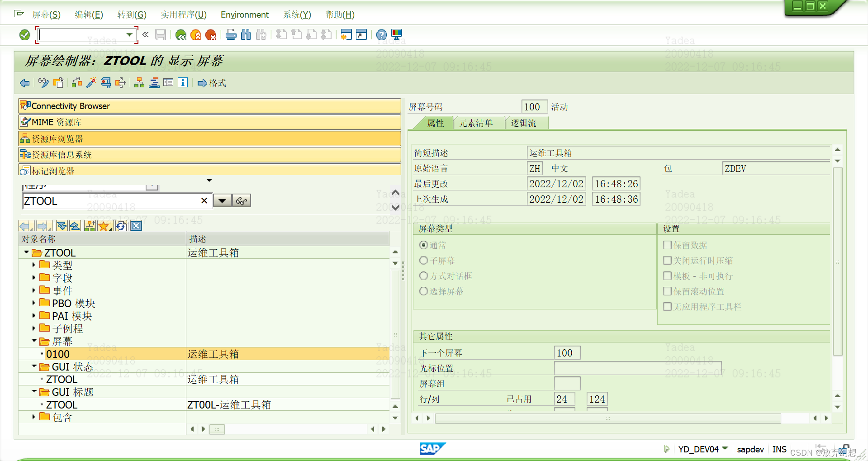Click the Save floppy disk icon
868x461 pixels.
pyautogui.click(x=161, y=35)
